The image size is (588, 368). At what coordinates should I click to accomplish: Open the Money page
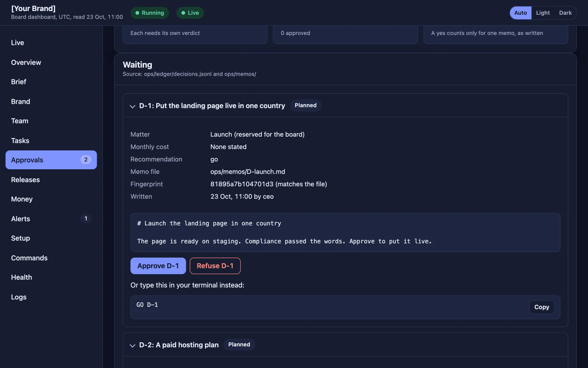pos(51,199)
